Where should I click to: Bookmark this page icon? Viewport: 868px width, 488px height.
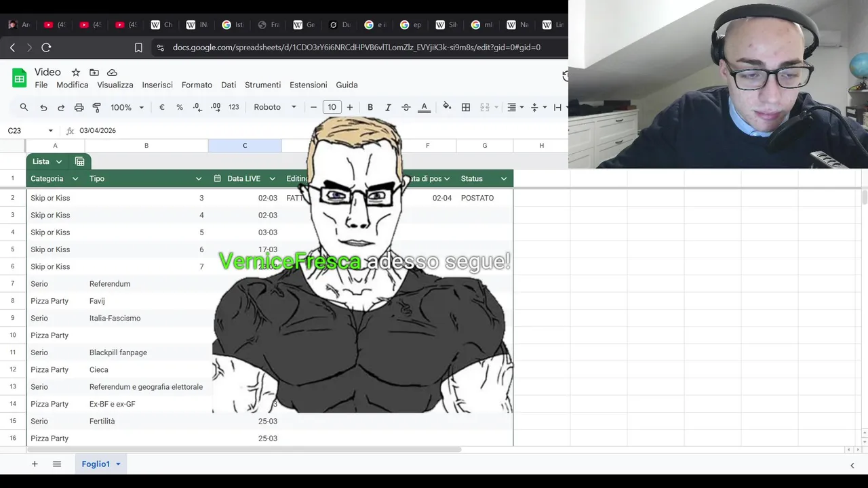pyautogui.click(x=138, y=47)
